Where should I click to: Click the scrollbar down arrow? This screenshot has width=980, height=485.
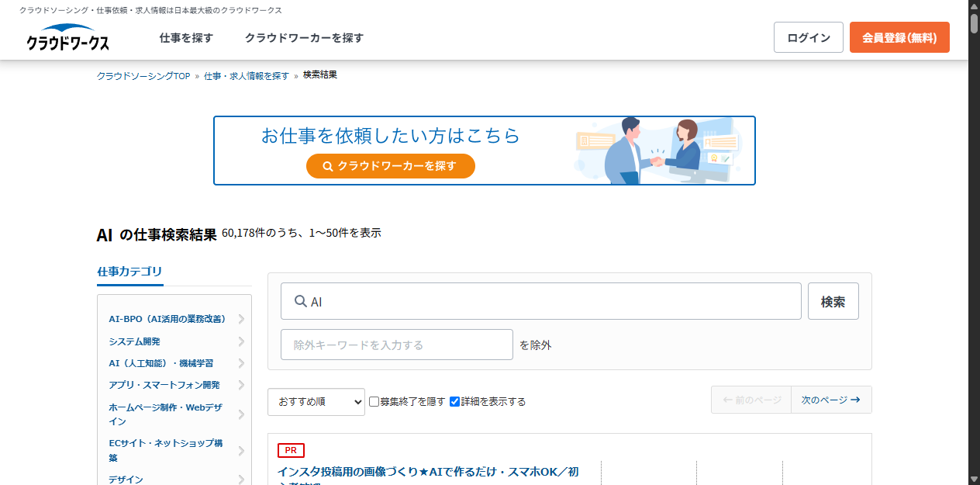pos(974,479)
